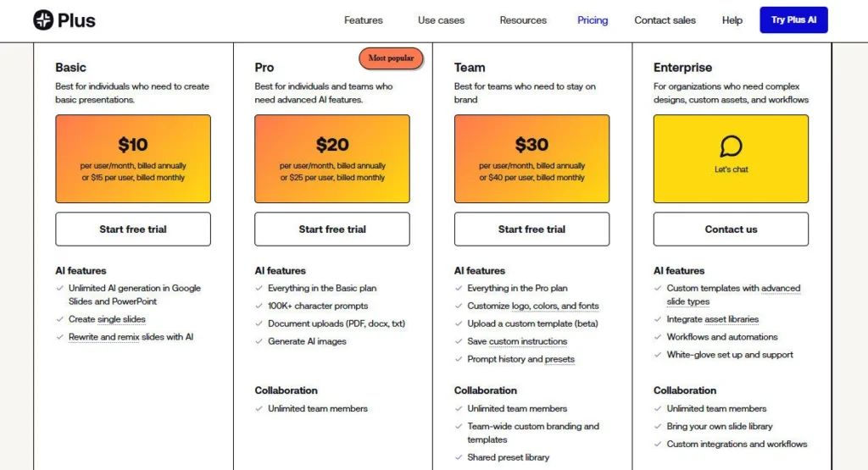Click the Pro plan $20 price card
The image size is (868, 470).
332,159
